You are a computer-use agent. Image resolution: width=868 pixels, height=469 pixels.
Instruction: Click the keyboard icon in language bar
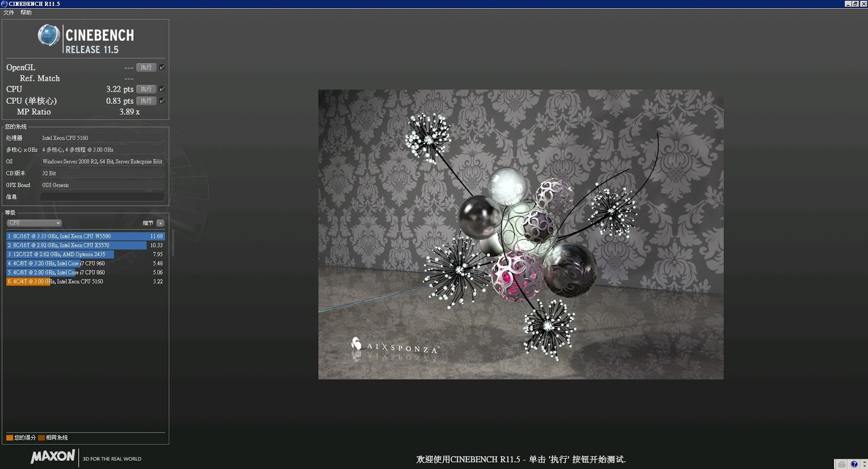tap(841, 464)
